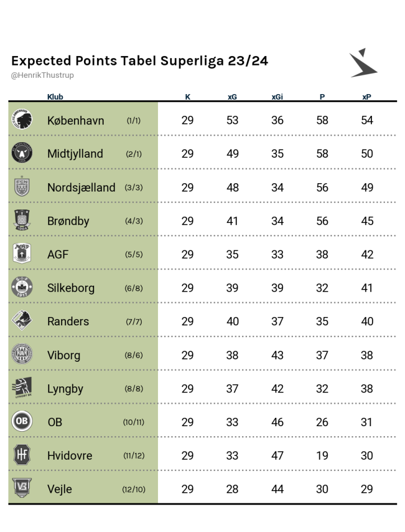405x532 pixels.
Task: Click the Nordsjælland club crest
Action: 22,186
